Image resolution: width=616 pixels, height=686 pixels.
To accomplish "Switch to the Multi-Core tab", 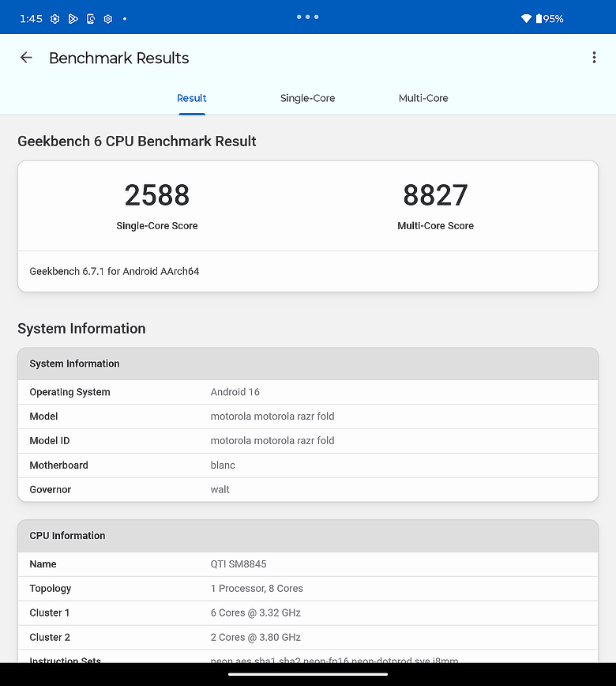I will (x=423, y=99).
